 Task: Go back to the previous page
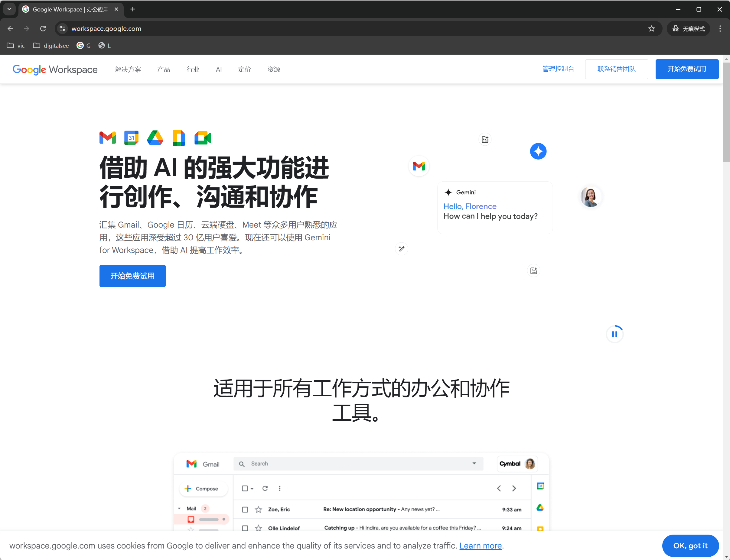(10, 29)
